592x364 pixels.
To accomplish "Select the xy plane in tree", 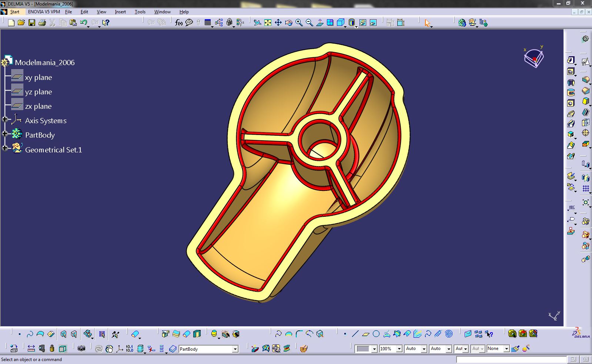I will click(x=39, y=77).
